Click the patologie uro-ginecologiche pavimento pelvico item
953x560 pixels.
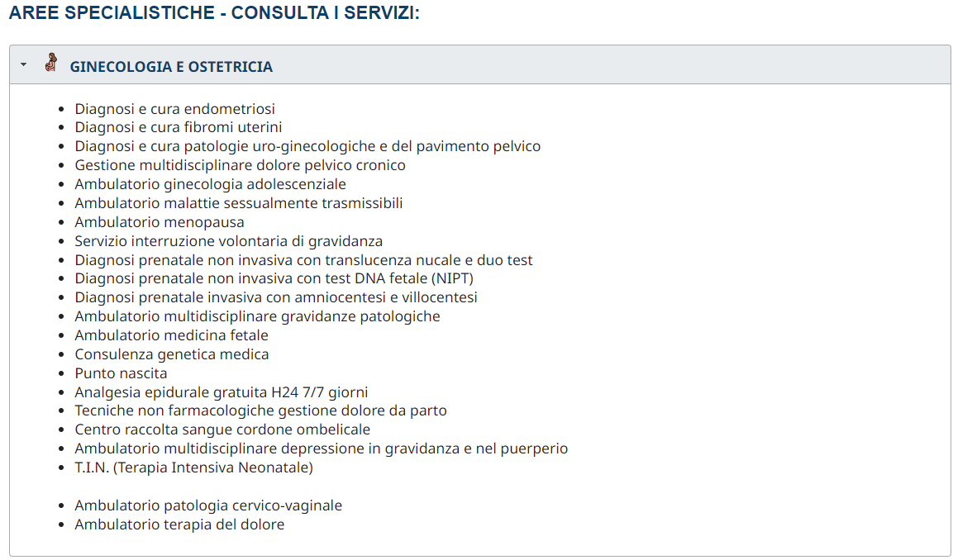[x=307, y=146]
